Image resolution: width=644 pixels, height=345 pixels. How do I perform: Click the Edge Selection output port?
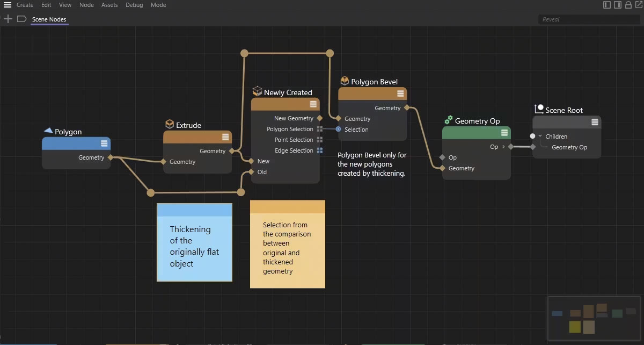click(x=319, y=150)
